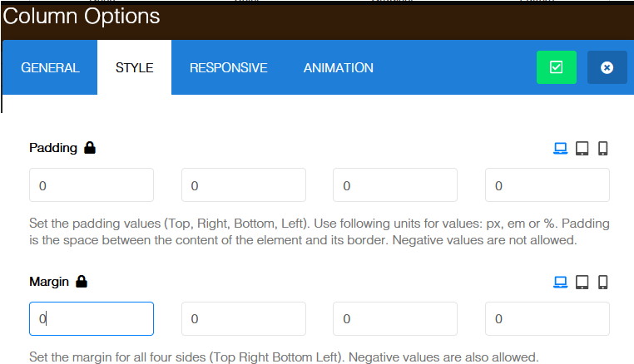Click the Margin right value field
The image size is (634, 364).
(244, 318)
